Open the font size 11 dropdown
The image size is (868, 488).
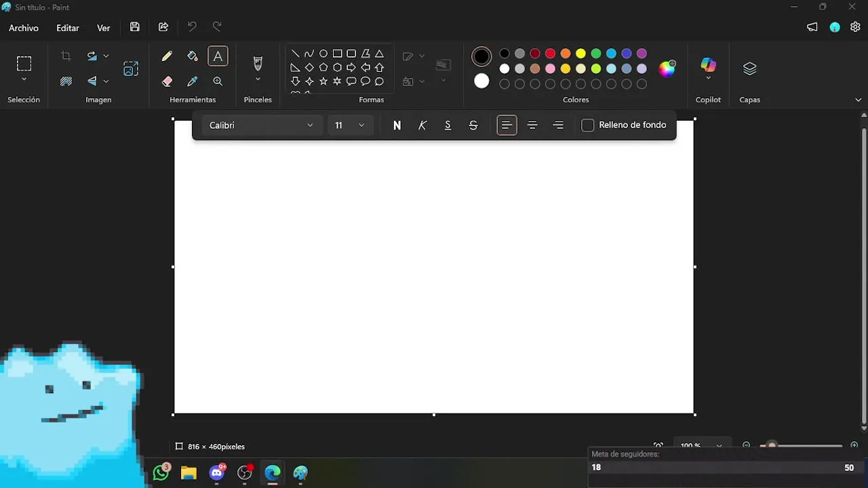pyautogui.click(x=350, y=125)
